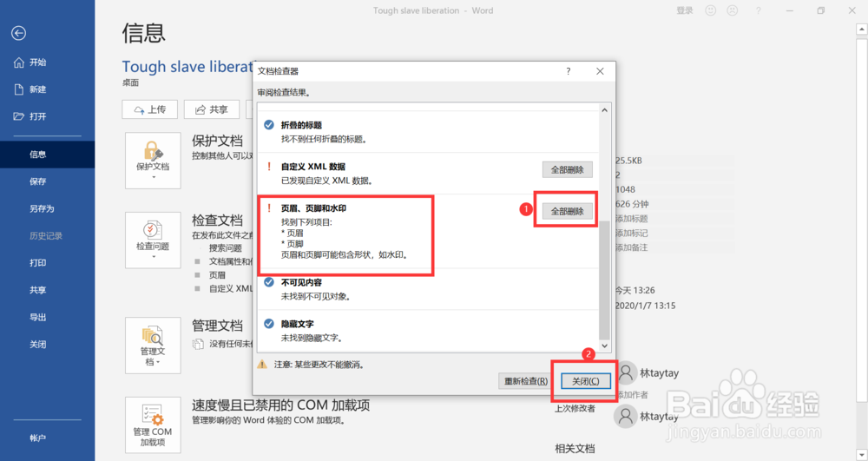Image resolution: width=868 pixels, height=461 pixels.
Task: Click the smiley feedback icon in title bar
Action: pyautogui.click(x=711, y=10)
